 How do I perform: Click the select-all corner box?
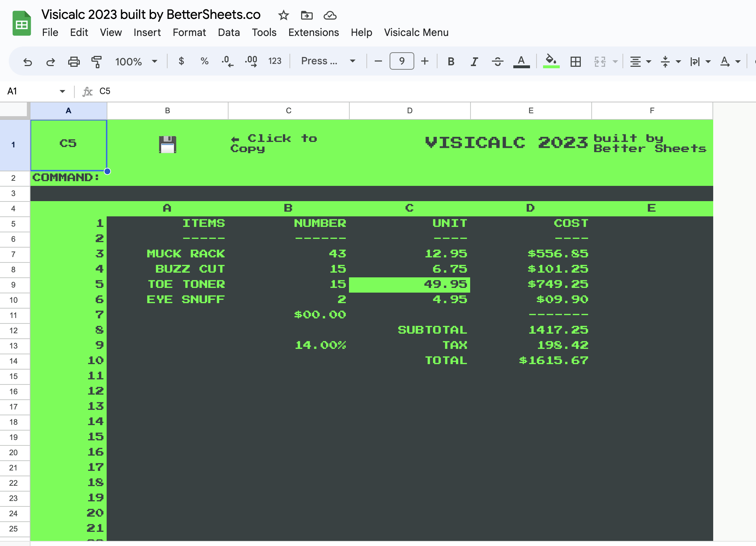coord(15,110)
